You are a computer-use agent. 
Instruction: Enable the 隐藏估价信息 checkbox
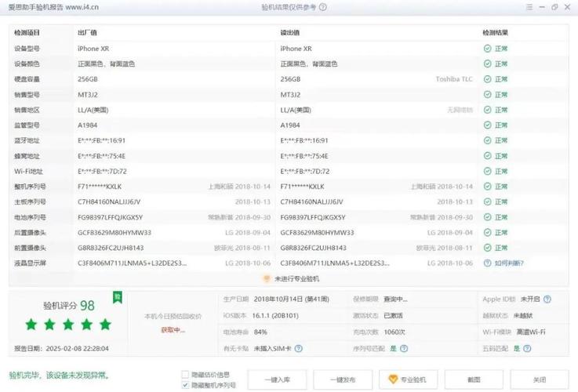(x=185, y=375)
